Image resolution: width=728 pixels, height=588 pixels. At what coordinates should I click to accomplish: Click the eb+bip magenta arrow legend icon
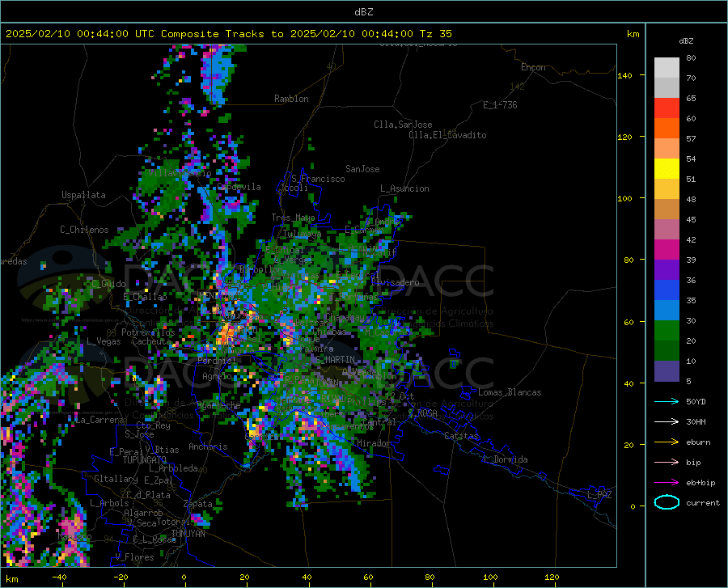(667, 482)
